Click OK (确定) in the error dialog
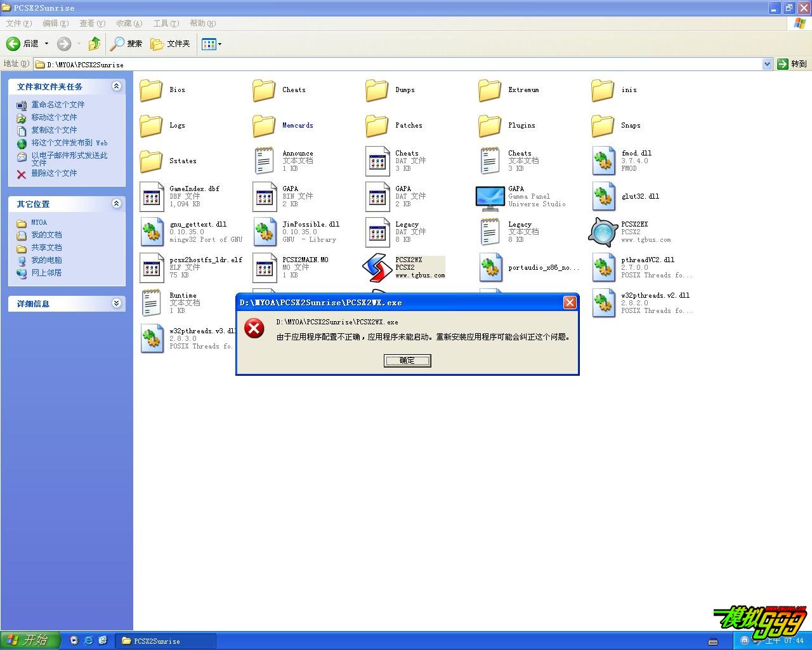812x650 pixels. 407,361
